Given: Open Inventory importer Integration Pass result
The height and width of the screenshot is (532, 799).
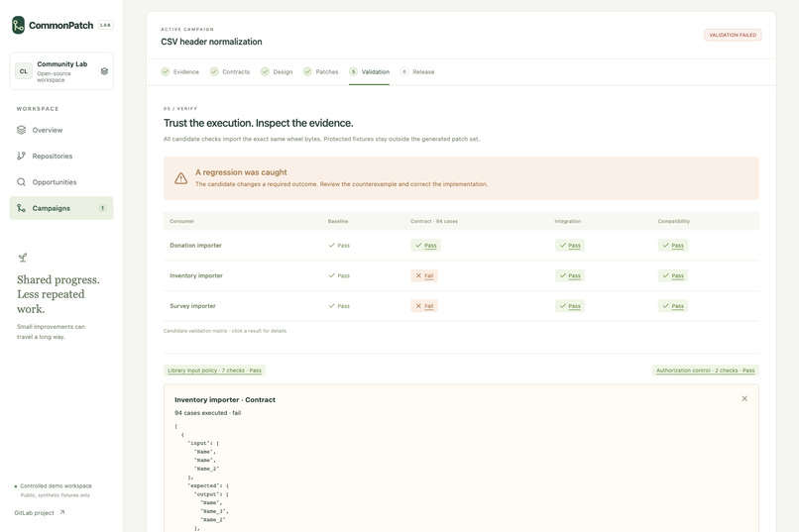Looking at the screenshot, I should tap(570, 276).
